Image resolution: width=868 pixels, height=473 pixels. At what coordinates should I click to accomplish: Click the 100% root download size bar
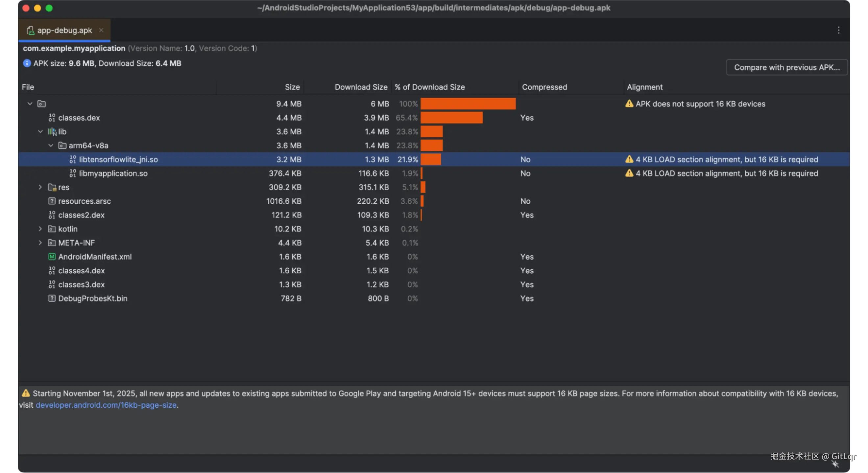(x=468, y=104)
